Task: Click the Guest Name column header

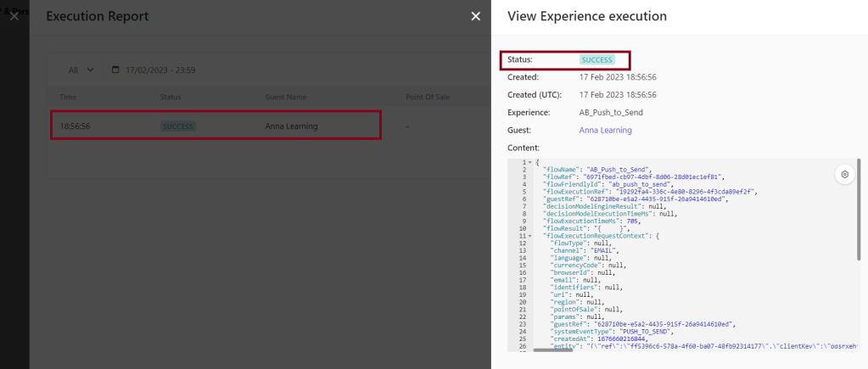Action: [x=286, y=97]
